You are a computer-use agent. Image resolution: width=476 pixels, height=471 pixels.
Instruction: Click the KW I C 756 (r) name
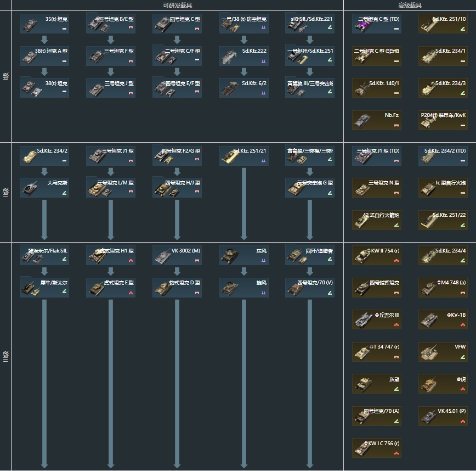382,444
